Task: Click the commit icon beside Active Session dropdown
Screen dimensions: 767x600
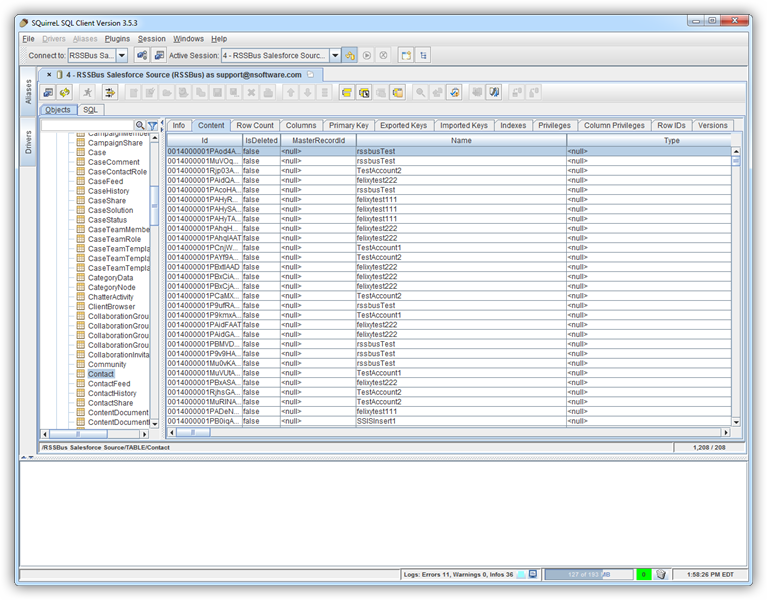Action: click(x=351, y=55)
